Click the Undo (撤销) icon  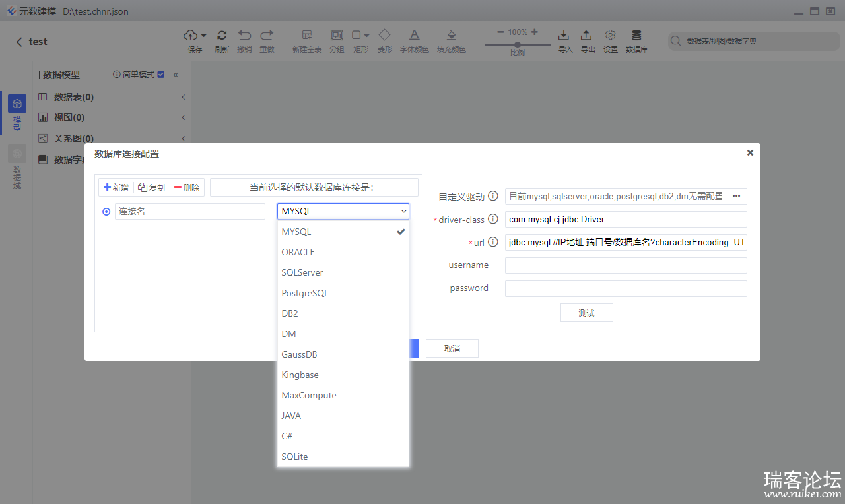point(244,35)
